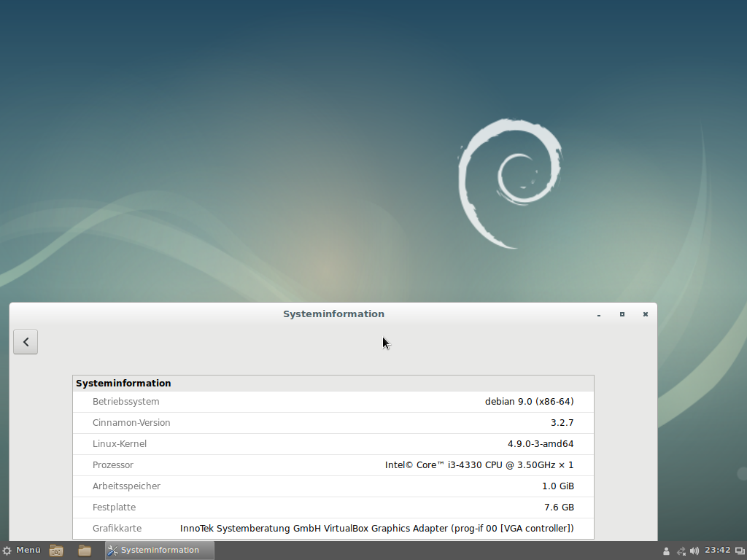Click the Grafikkarte VirtualBox Graphics Adapter text

pos(376,529)
